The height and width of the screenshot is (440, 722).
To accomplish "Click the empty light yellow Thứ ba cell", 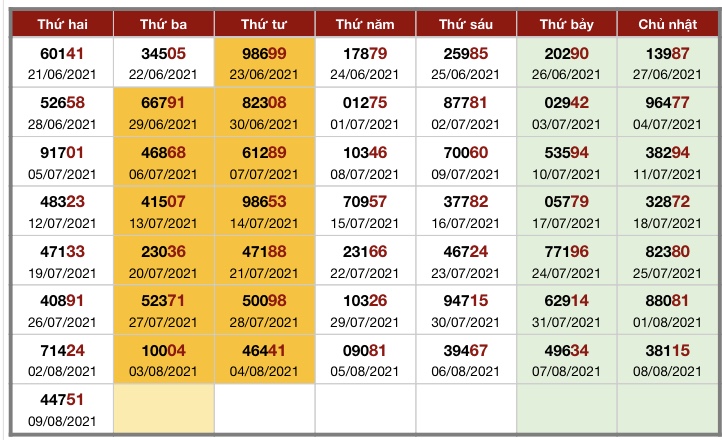I will [163, 409].
